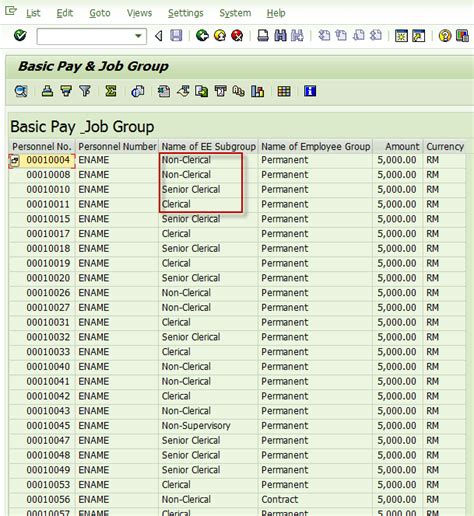474x516 pixels.
Task: Open the System menu
Action: click(235, 13)
